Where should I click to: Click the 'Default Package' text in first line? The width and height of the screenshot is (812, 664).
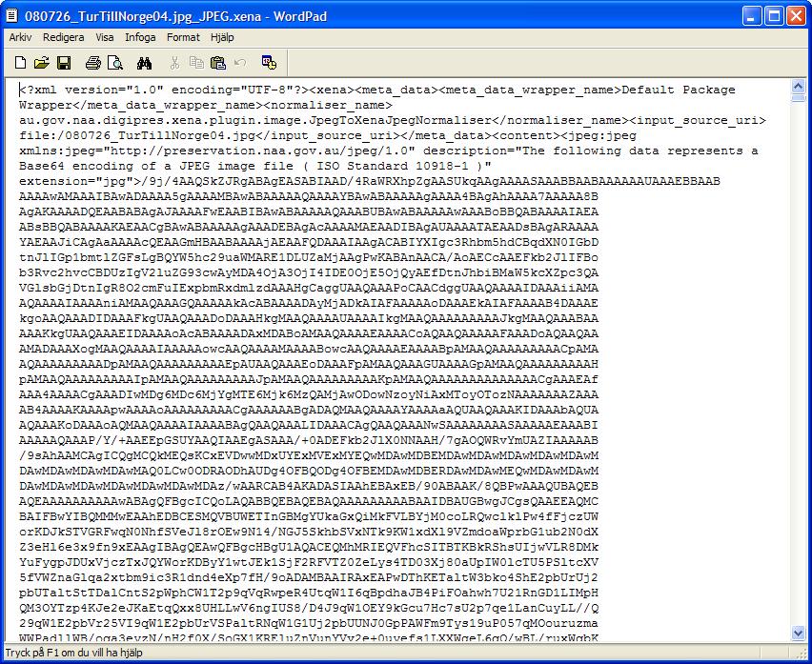[679, 91]
